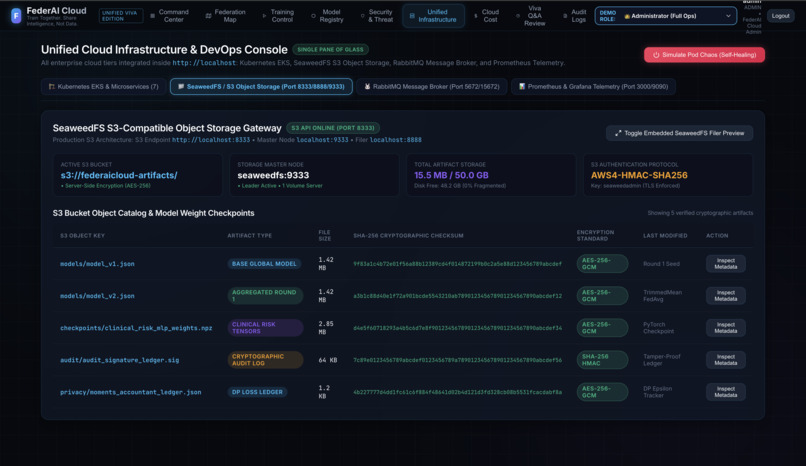Viewport: 806px width, 466px height.
Task: Click the AGGREGATED ROUND 1 badge
Action: pos(265,296)
